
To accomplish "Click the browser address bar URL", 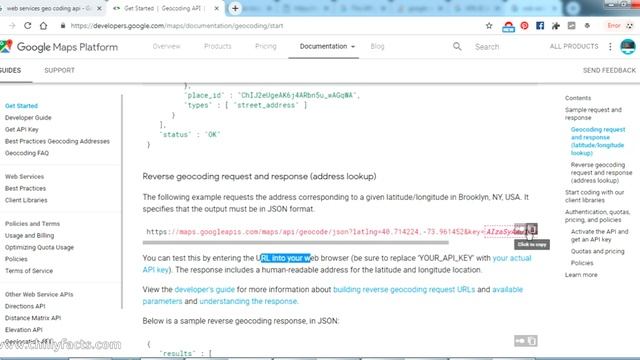I will click(177, 26).
